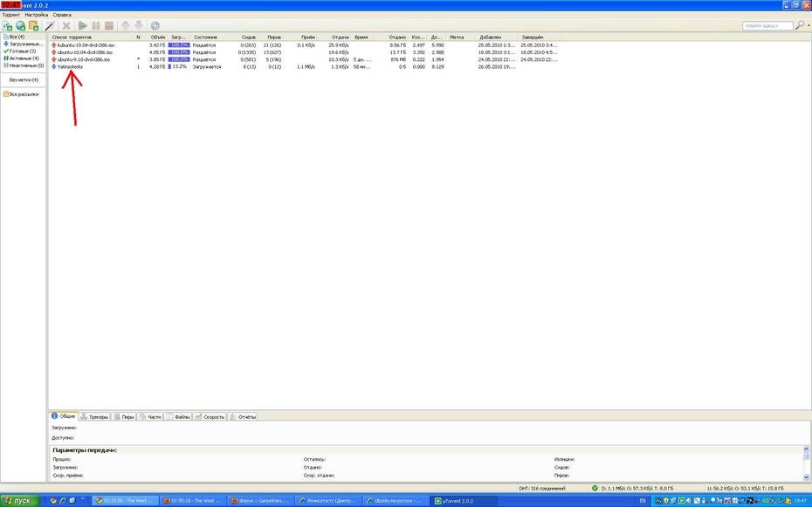The image size is (812, 507).
Task: Open the search engine dropdown arrow
Action: (809, 25)
